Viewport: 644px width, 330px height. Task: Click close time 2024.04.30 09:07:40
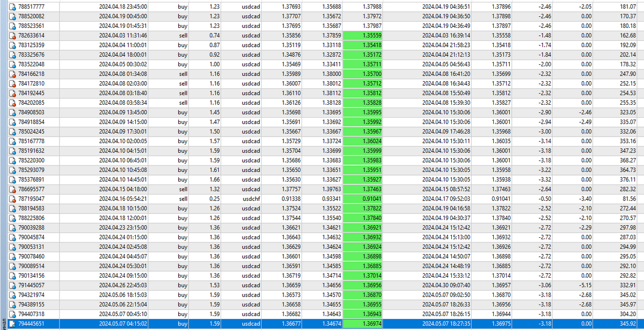tap(446, 285)
